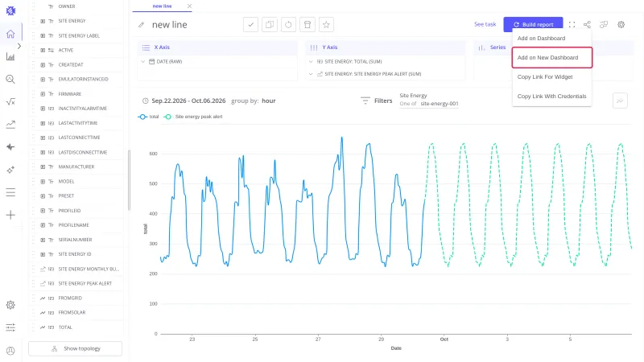Click the clock icon beside date range
The image size is (644, 362).
click(x=146, y=101)
